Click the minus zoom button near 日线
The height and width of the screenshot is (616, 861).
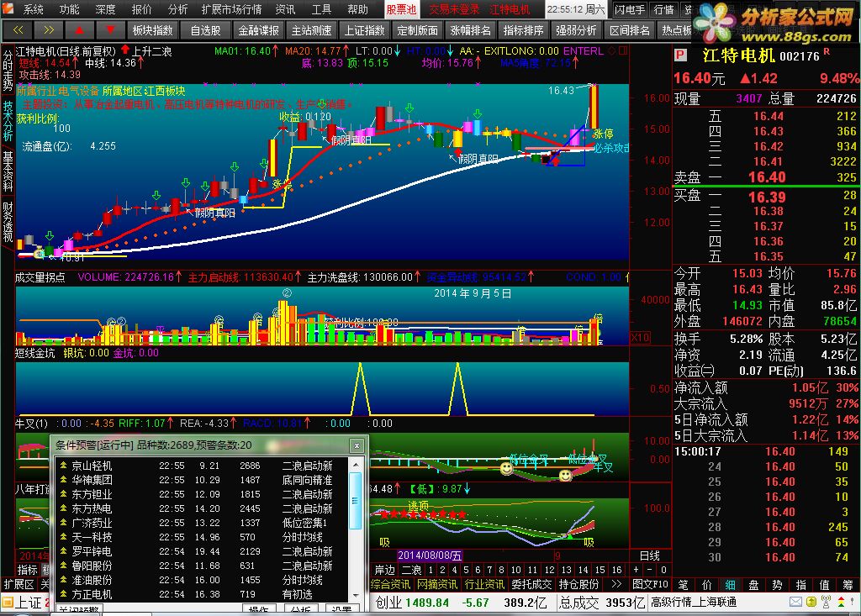(650, 570)
